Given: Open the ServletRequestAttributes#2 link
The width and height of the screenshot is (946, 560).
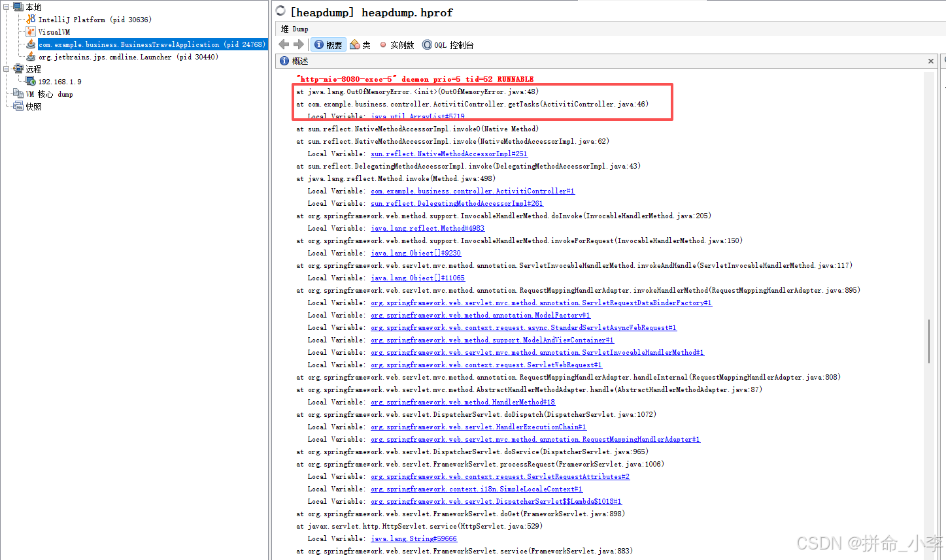Looking at the screenshot, I should pos(500,476).
